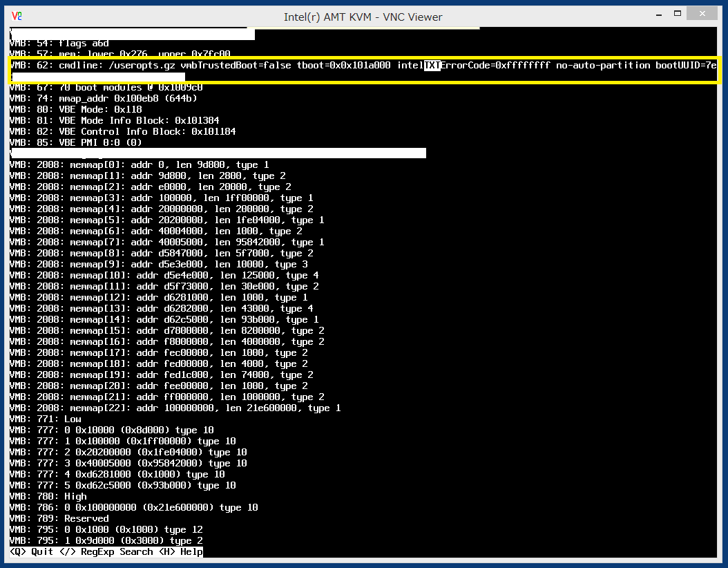This screenshot has height=568, width=728.
Task: Minimize the VNC Viewer window
Action: tap(659, 15)
